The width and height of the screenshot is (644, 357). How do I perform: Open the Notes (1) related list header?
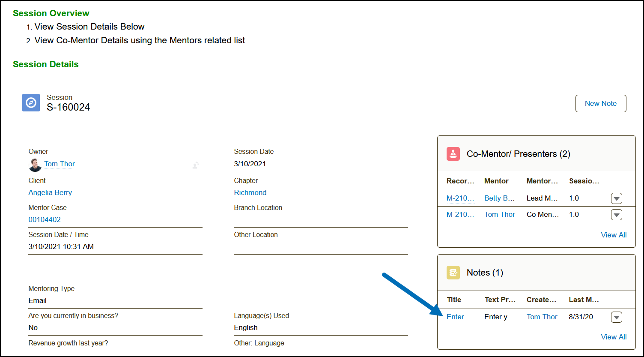(x=485, y=273)
